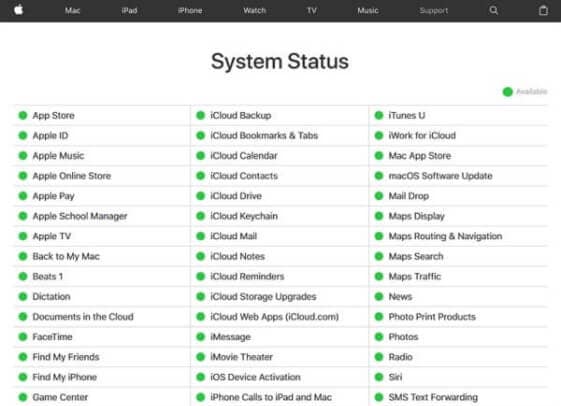Click green status dot beside iMessage
The image size is (561, 406).
tap(201, 337)
